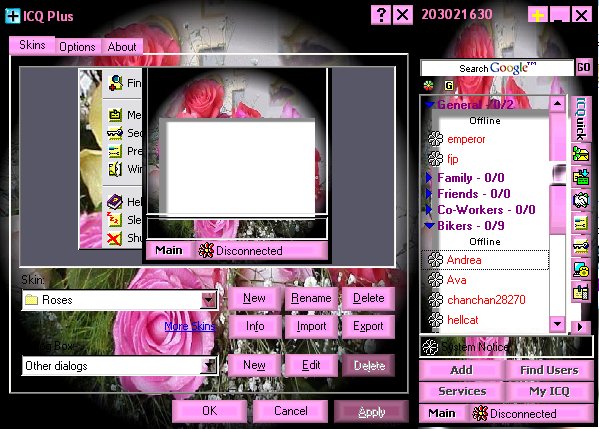Collapse the General group
The height and width of the screenshot is (429, 599).
click(430, 105)
